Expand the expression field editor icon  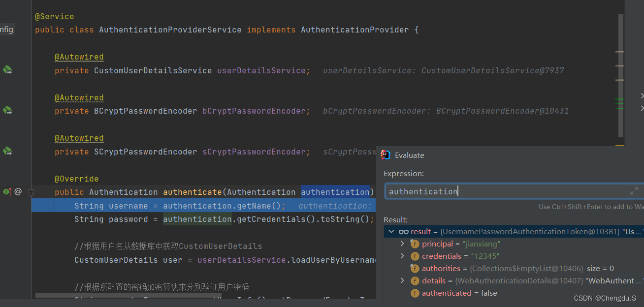(x=634, y=191)
